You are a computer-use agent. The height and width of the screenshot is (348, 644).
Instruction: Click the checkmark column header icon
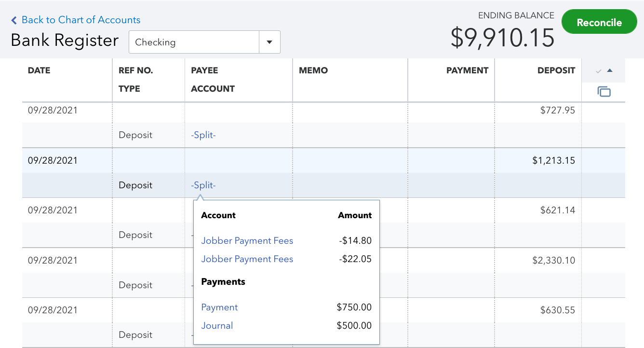(x=598, y=71)
